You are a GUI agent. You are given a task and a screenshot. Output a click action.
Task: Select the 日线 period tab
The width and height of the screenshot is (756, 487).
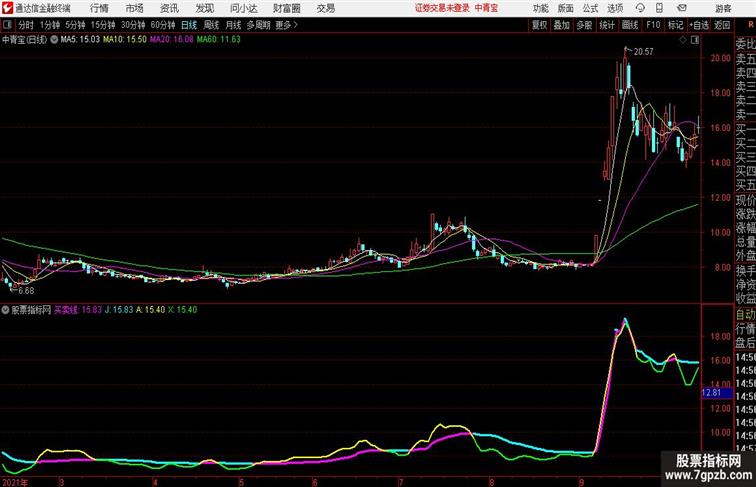(x=189, y=25)
